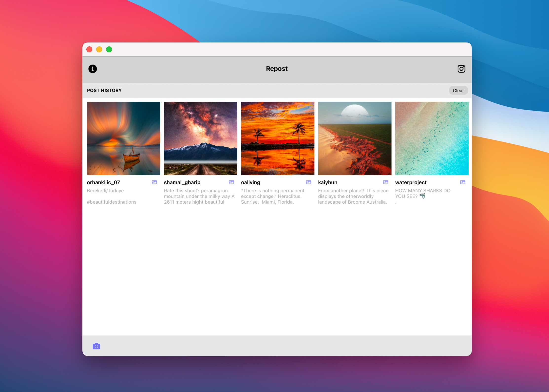Open the oaliving profile link
The width and height of the screenshot is (549, 392).
250,182
